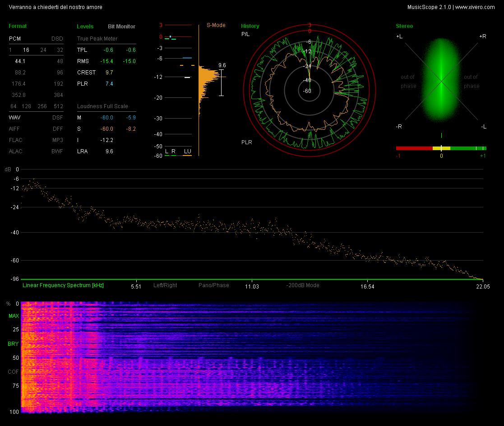The image size is (504, 426).
Task: Click the Format panel heading
Action: tap(18, 26)
